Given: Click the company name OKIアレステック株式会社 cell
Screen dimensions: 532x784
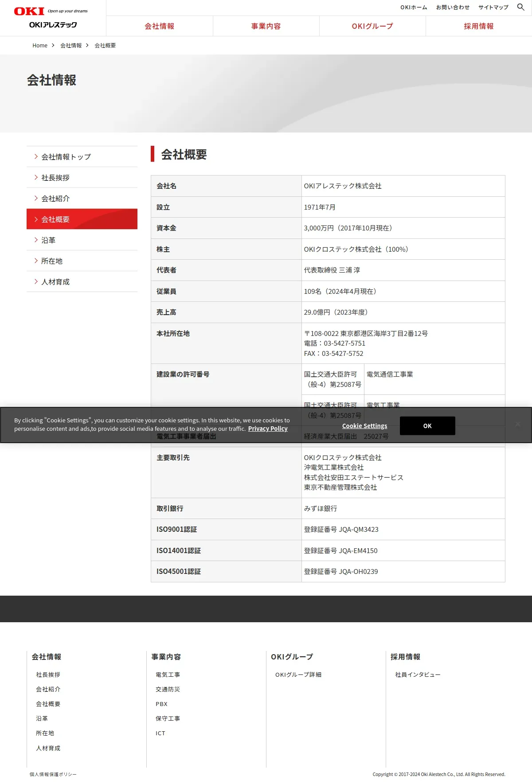Looking at the screenshot, I should click(403, 186).
